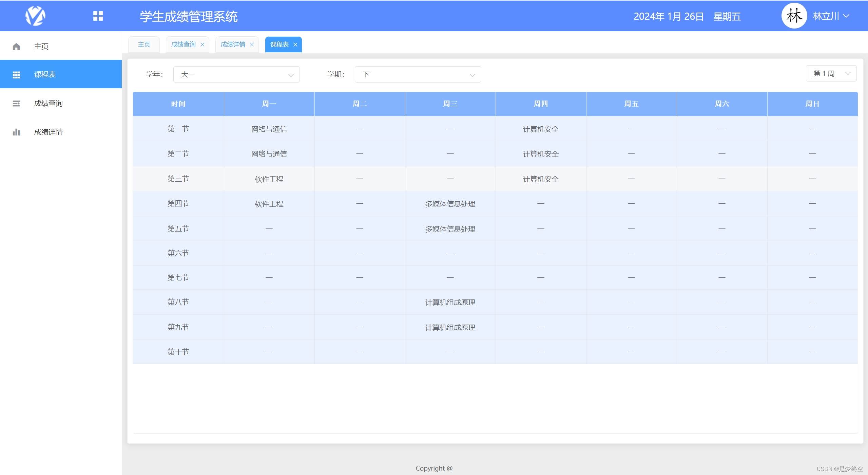
Task: Click the home icon beside 主页 in sidebar
Action: [16, 46]
